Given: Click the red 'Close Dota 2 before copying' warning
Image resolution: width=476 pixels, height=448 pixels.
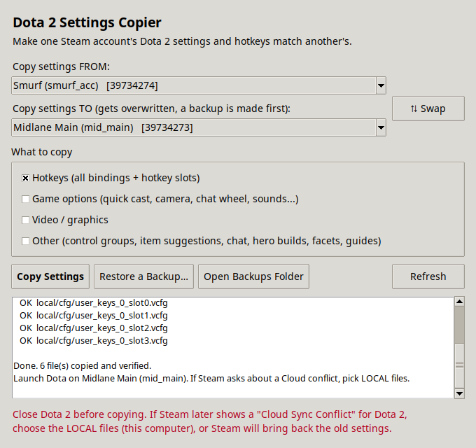Looking at the screenshot, I should 210,421.
